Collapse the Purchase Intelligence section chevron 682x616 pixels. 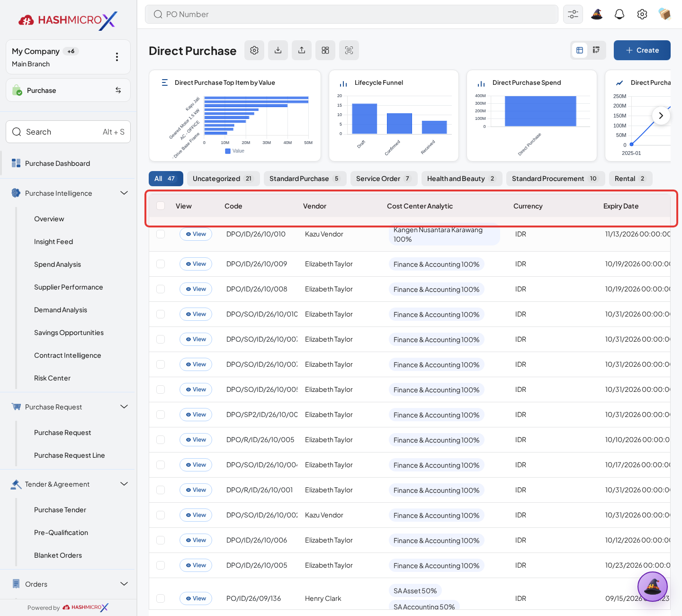(124, 193)
